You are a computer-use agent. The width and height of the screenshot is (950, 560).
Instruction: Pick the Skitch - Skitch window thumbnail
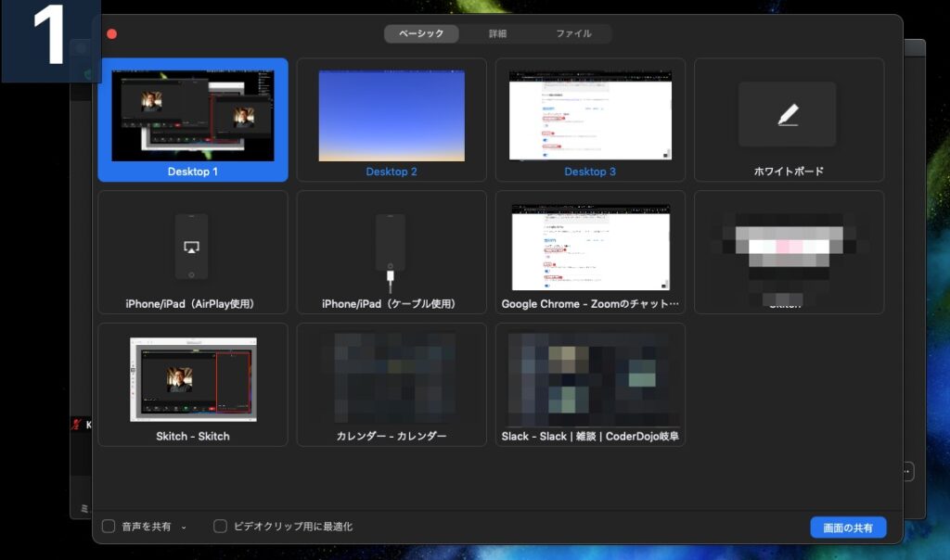(x=193, y=379)
